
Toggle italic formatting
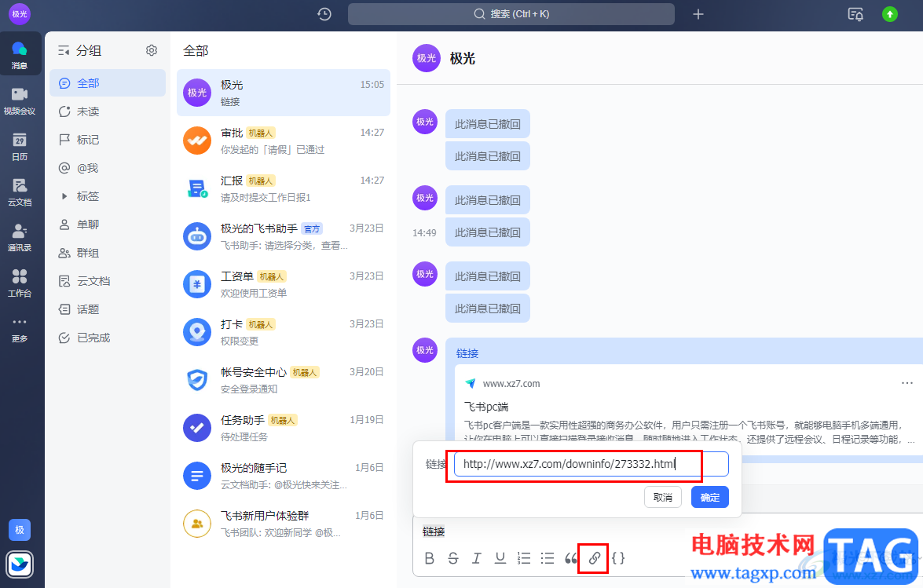point(477,558)
